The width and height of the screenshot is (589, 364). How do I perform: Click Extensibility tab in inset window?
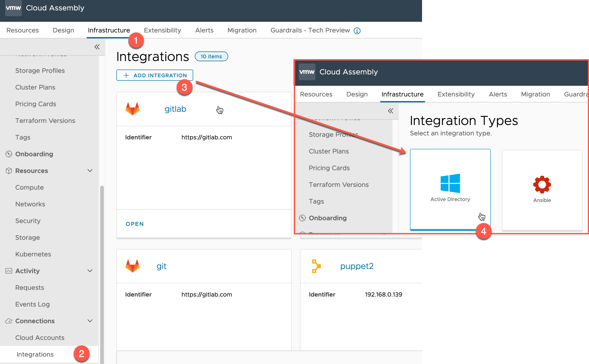[x=456, y=94]
